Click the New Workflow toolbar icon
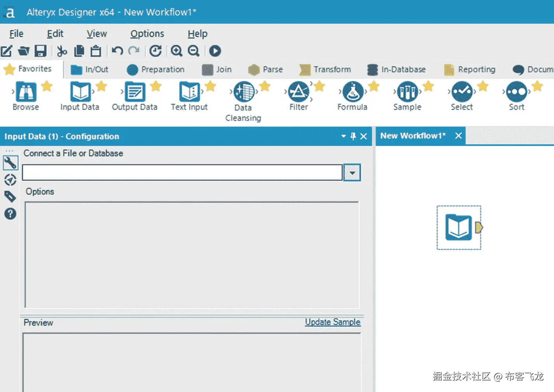Viewport: 554px width, 392px height. click(7, 51)
